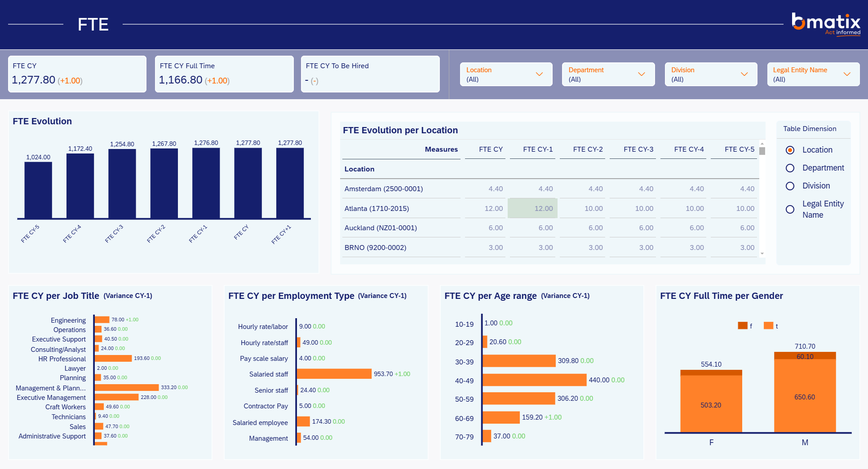Expand the Department filter dropdown
Viewport: 868px width, 469px height.
[608, 75]
